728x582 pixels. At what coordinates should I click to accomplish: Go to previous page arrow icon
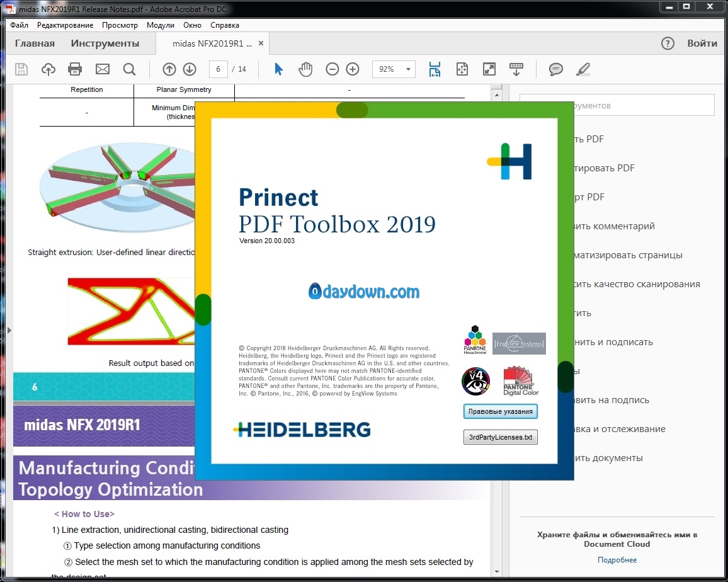pyautogui.click(x=169, y=69)
